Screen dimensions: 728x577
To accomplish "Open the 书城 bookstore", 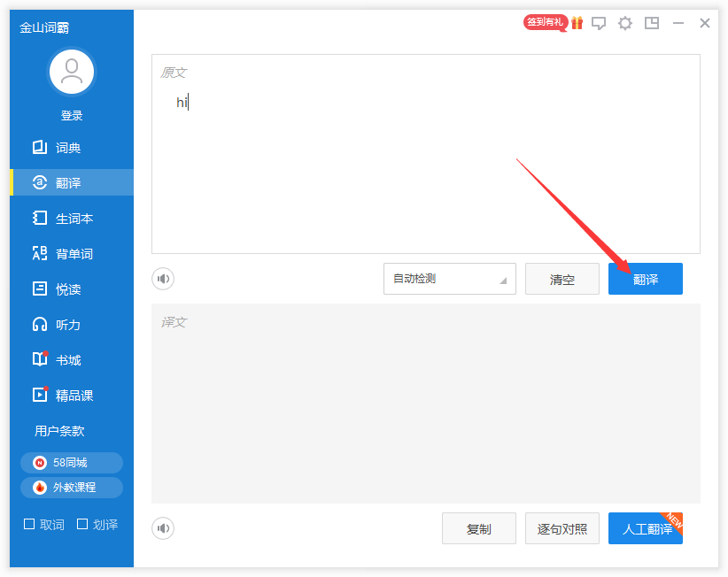I will [x=72, y=359].
